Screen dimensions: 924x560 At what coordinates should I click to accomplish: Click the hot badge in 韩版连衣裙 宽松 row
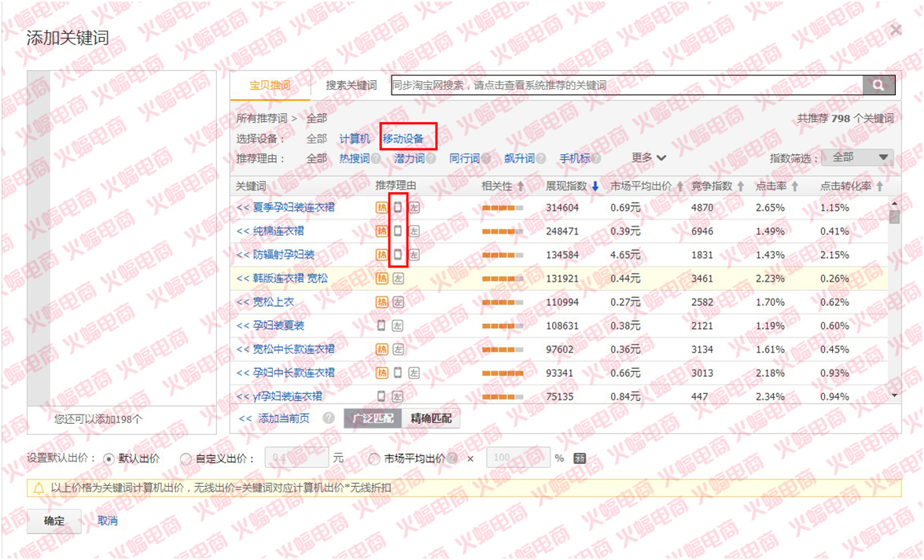[382, 278]
